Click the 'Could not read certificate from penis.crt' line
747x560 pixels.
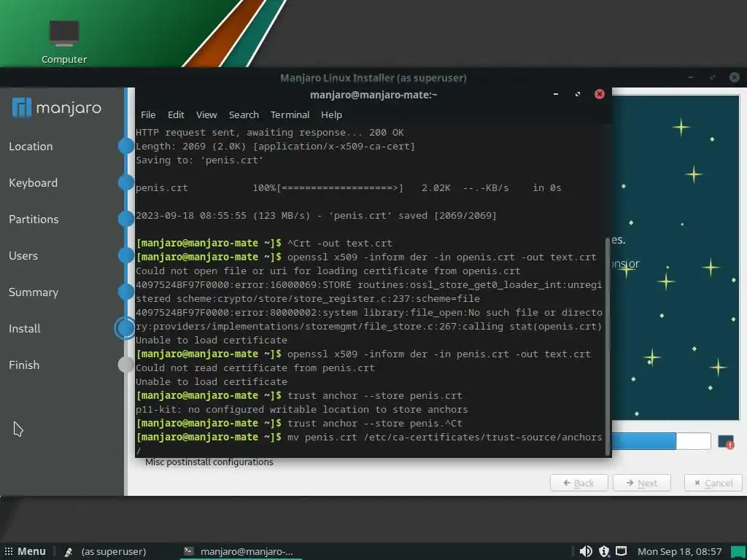[255, 367]
